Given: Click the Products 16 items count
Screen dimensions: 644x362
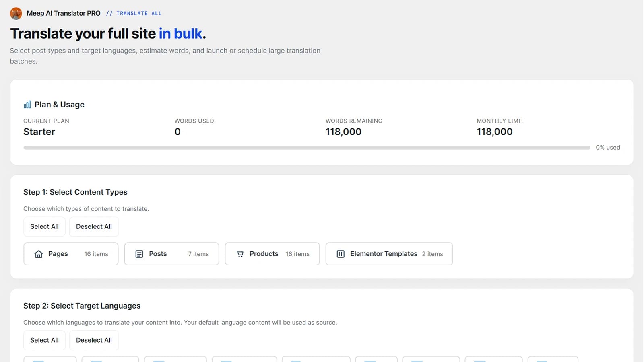Looking at the screenshot, I should [x=297, y=254].
